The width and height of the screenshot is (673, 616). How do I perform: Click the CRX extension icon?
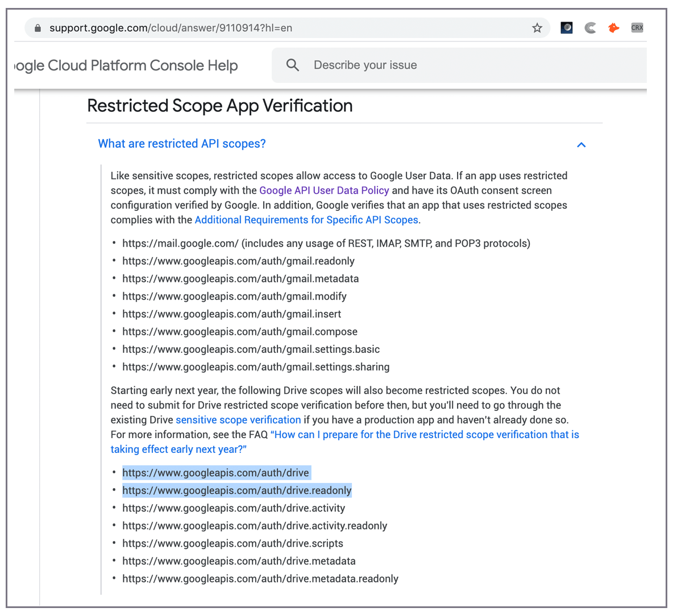(637, 28)
